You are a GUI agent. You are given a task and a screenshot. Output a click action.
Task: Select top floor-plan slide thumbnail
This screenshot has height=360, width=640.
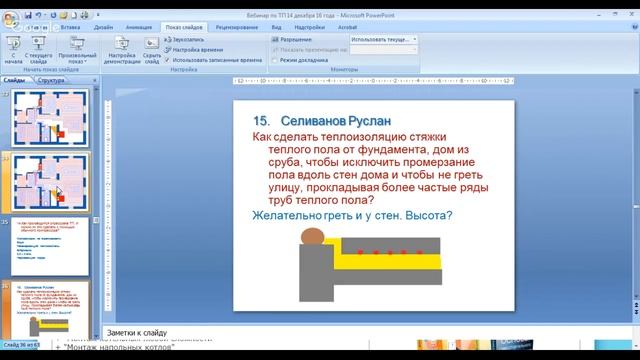[50, 118]
